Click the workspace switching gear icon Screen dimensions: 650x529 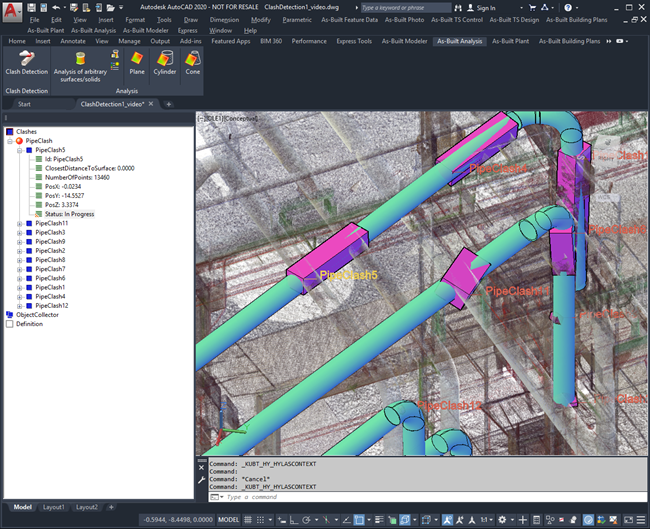pyautogui.click(x=502, y=519)
